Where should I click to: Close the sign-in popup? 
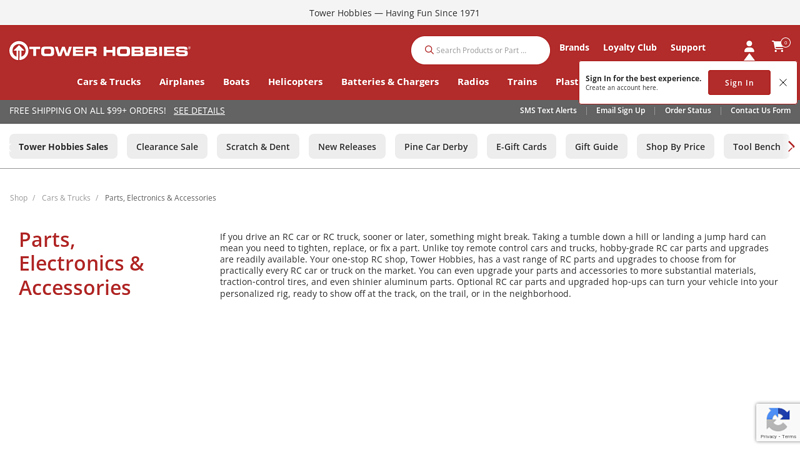click(783, 83)
